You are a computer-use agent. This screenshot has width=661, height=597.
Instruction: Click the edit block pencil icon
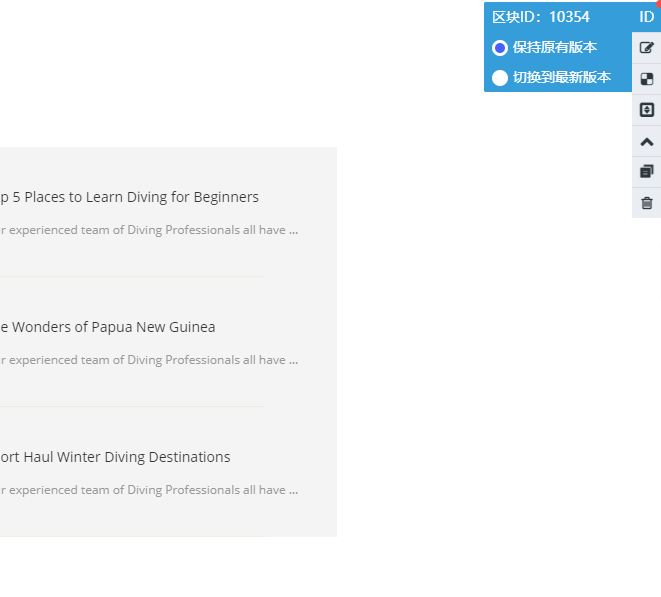(x=647, y=47)
